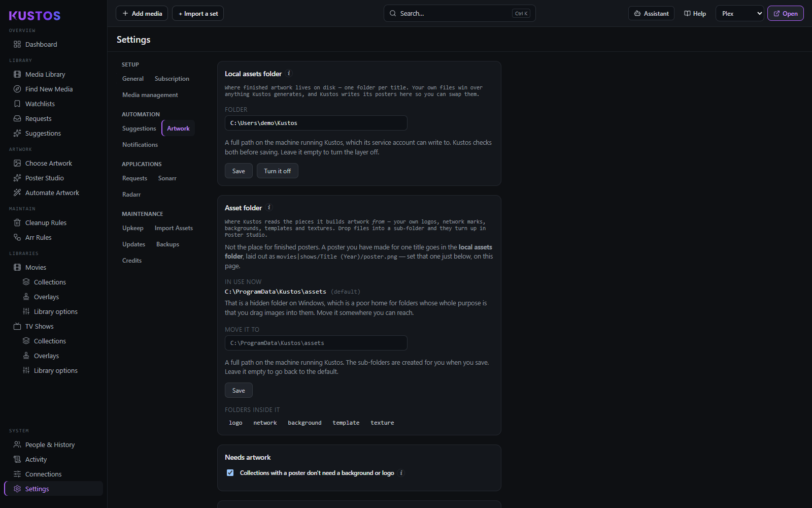The width and height of the screenshot is (812, 508).
Task: Click the Activity log icon
Action: [17, 459]
